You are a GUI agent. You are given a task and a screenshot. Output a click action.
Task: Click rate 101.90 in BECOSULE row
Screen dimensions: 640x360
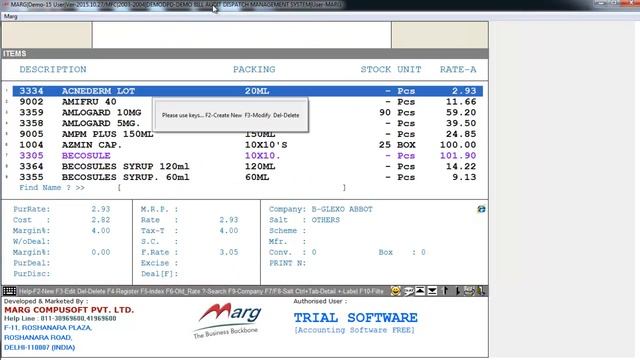pyautogui.click(x=458, y=156)
